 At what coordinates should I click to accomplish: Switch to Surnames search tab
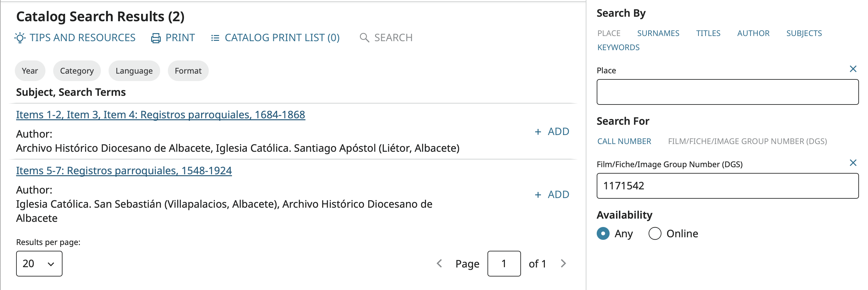click(x=658, y=33)
